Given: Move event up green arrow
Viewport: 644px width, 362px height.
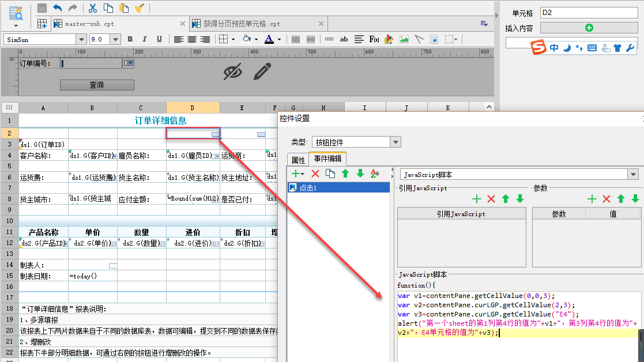Looking at the screenshot, I should 345,174.
